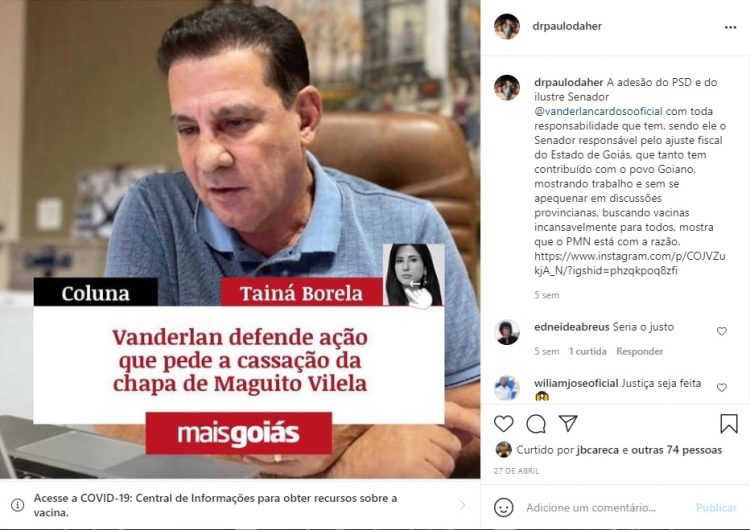Expand the COVID-19 info banner chevron
The height and width of the screenshot is (530, 750).
(462, 505)
